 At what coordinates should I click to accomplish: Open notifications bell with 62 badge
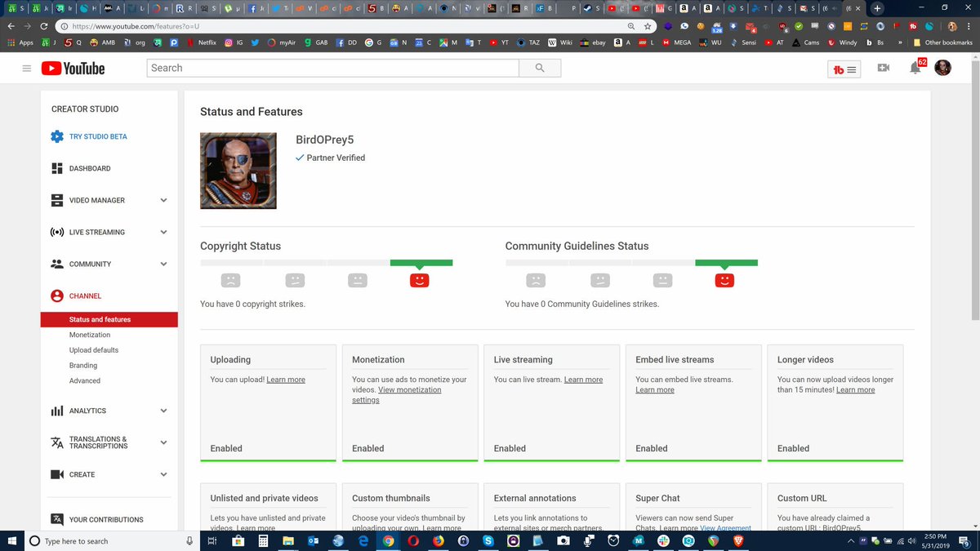point(915,68)
